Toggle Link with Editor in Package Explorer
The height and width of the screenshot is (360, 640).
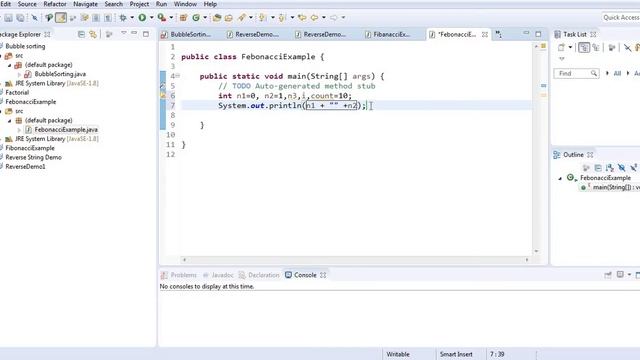(93, 34)
